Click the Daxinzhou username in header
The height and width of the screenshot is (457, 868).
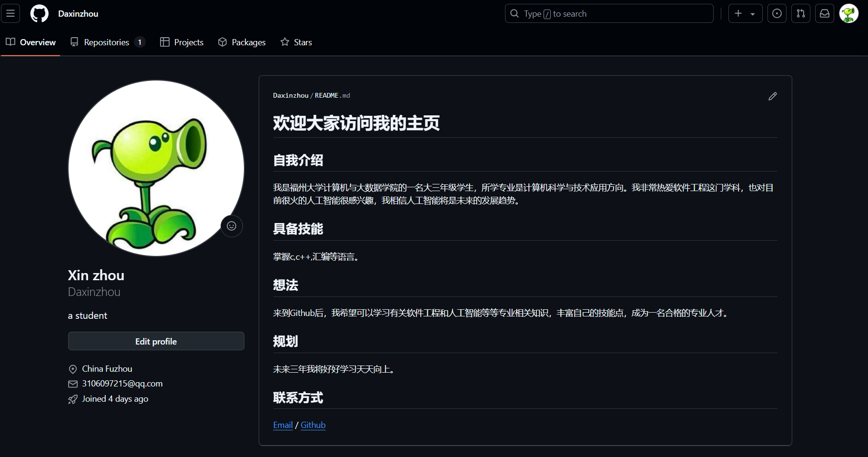click(78, 14)
